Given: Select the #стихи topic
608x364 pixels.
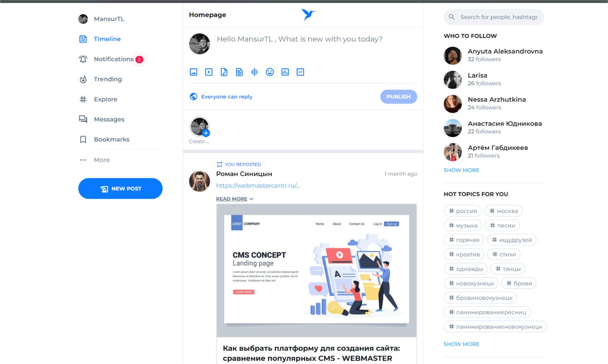Looking at the screenshot, I should (504, 254).
